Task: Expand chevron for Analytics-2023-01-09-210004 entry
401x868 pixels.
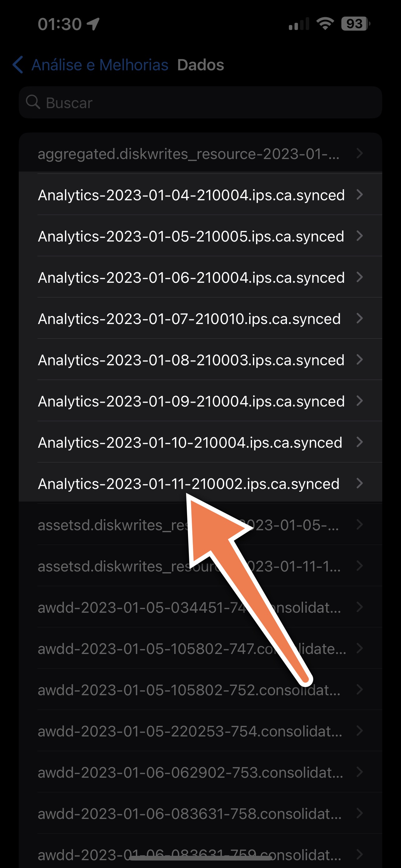Action: coord(359,401)
